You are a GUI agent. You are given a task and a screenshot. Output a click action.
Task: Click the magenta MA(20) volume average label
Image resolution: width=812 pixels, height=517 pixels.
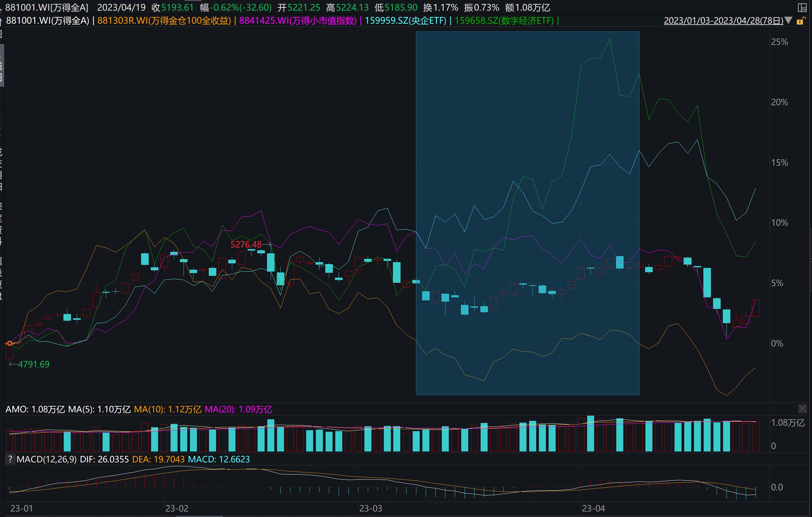pos(238,409)
